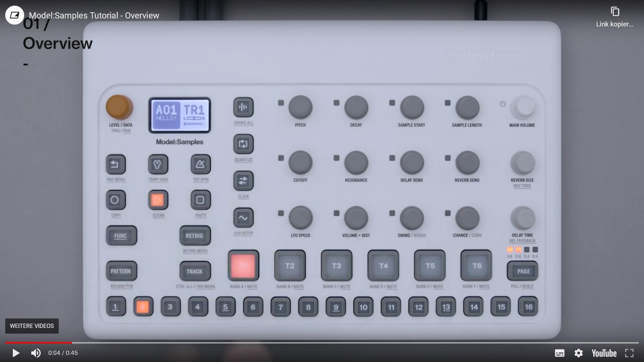644x362 pixels.
Task: Open the Elektron channel logo
Action: (15, 15)
